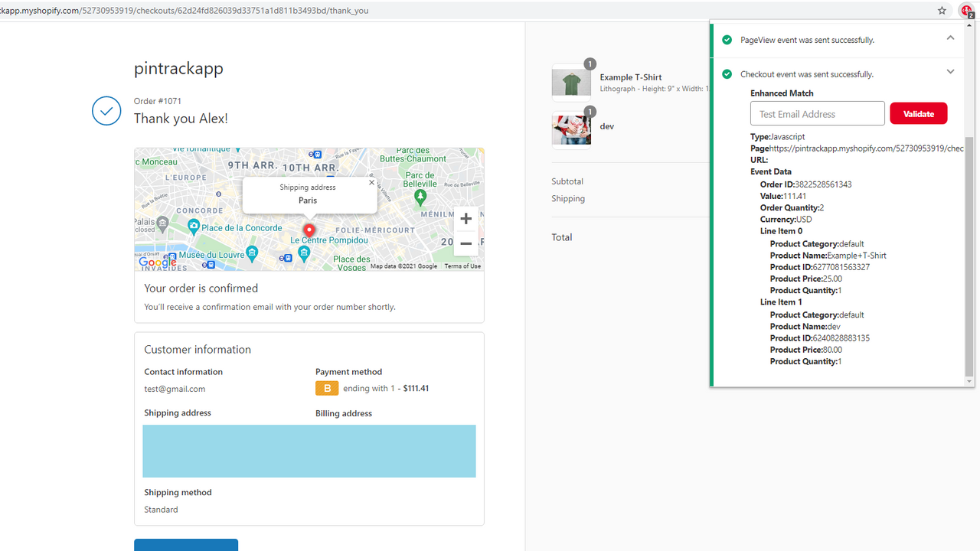Click the Line Item 0 heading
Viewport: 980px width, 551px height.
781,231
